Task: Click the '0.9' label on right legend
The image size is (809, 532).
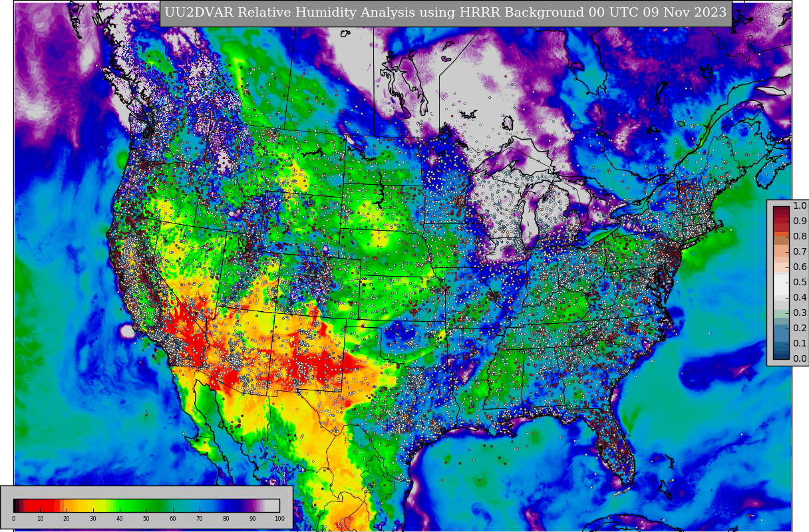Action: click(x=800, y=221)
